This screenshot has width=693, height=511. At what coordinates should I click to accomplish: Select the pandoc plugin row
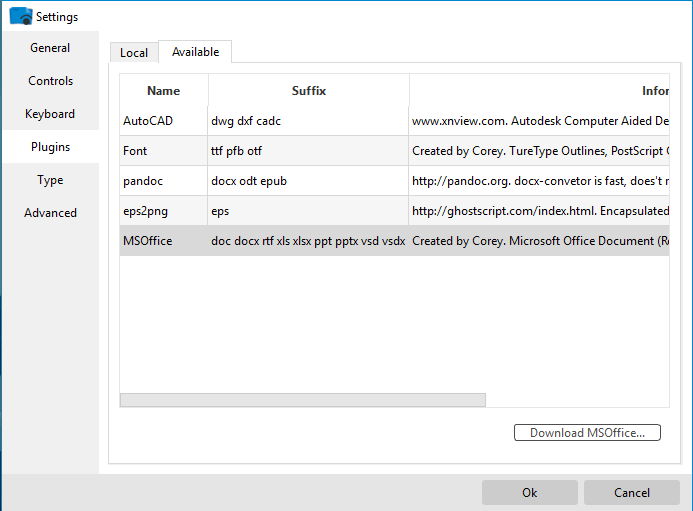click(394, 181)
